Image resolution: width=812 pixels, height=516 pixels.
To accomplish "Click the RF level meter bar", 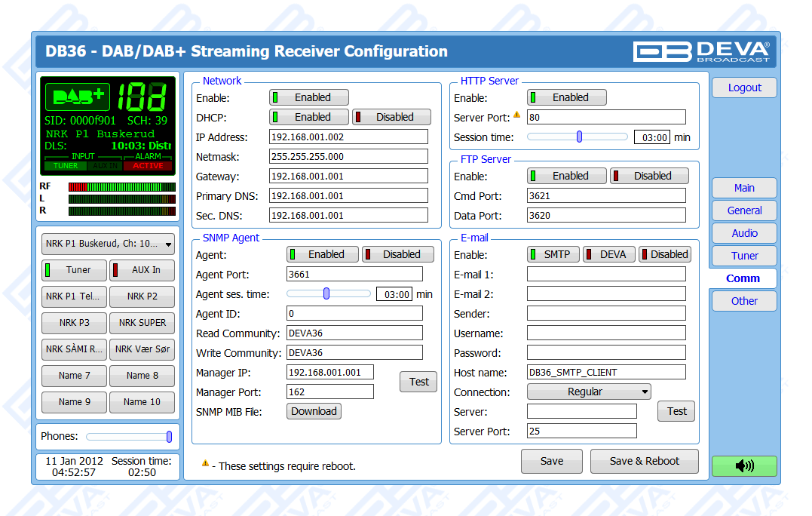I will coord(121,186).
